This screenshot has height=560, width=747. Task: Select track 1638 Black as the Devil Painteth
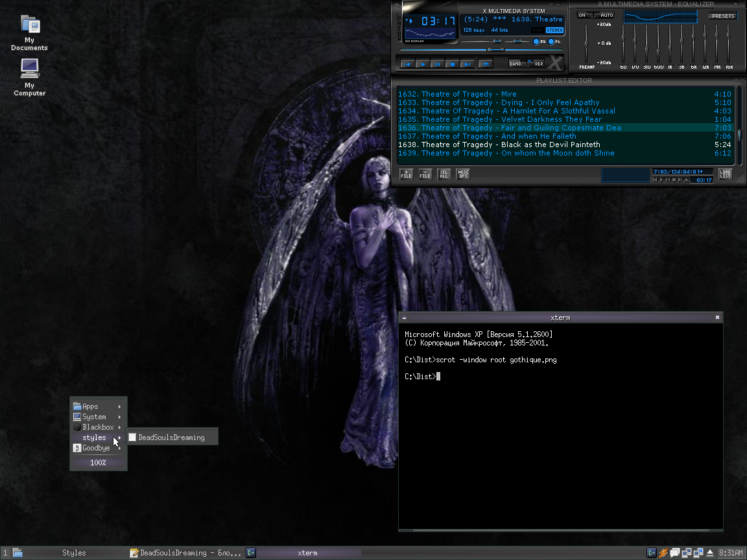point(565,145)
